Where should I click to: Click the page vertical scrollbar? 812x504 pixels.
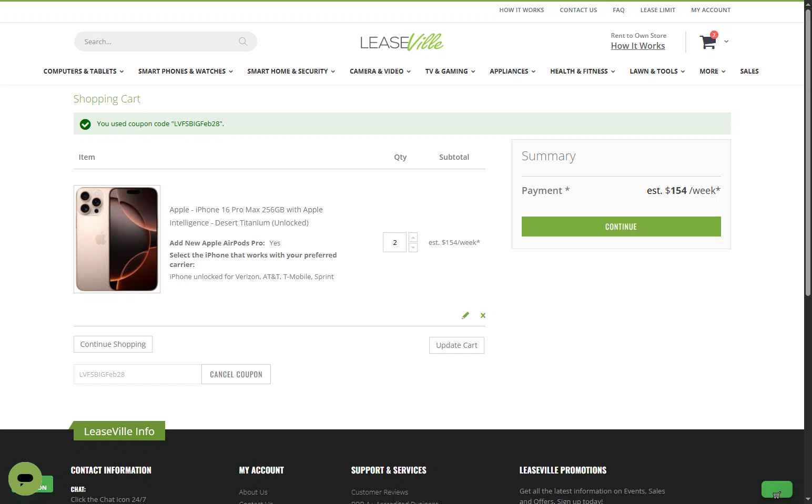808,152
